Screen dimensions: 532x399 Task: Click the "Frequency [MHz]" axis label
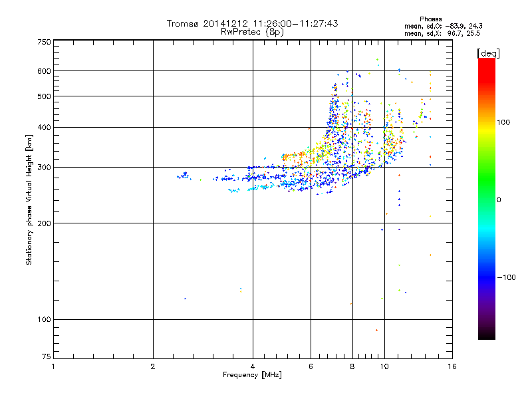click(252, 375)
